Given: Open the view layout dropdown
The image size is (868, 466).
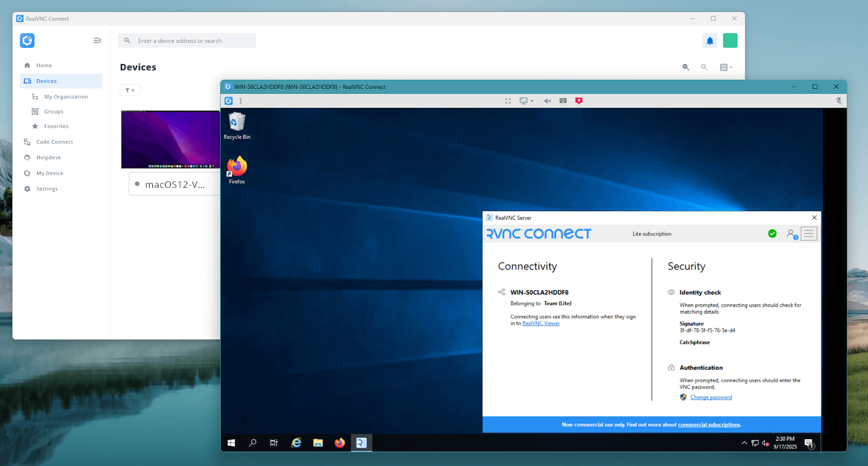Looking at the screenshot, I should pyautogui.click(x=726, y=67).
